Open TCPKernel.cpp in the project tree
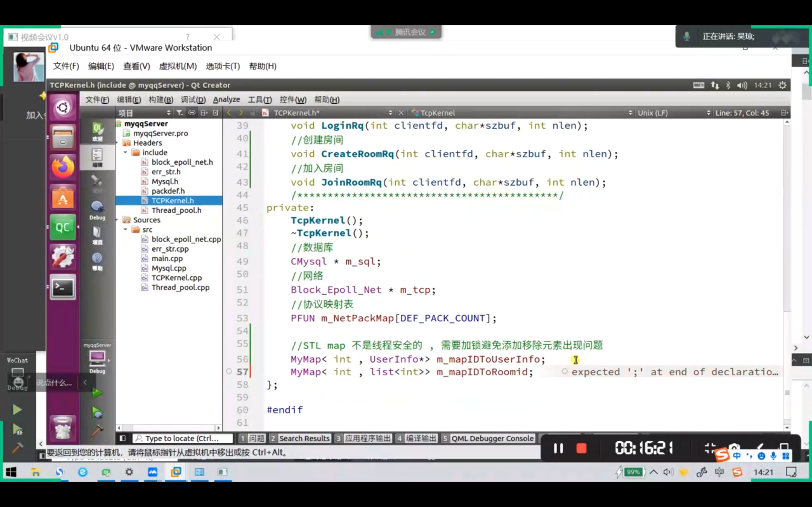 [176, 278]
